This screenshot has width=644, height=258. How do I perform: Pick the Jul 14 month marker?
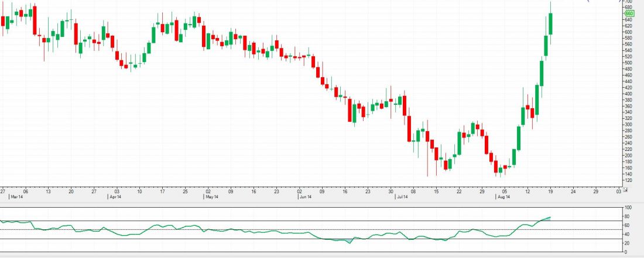point(402,198)
